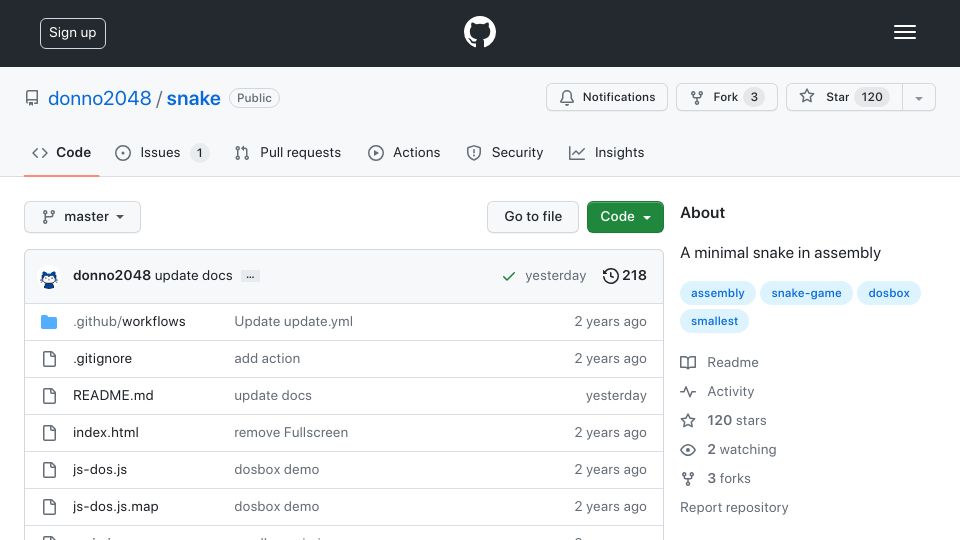
Task: Open the .gitignore file
Action: click(102, 359)
